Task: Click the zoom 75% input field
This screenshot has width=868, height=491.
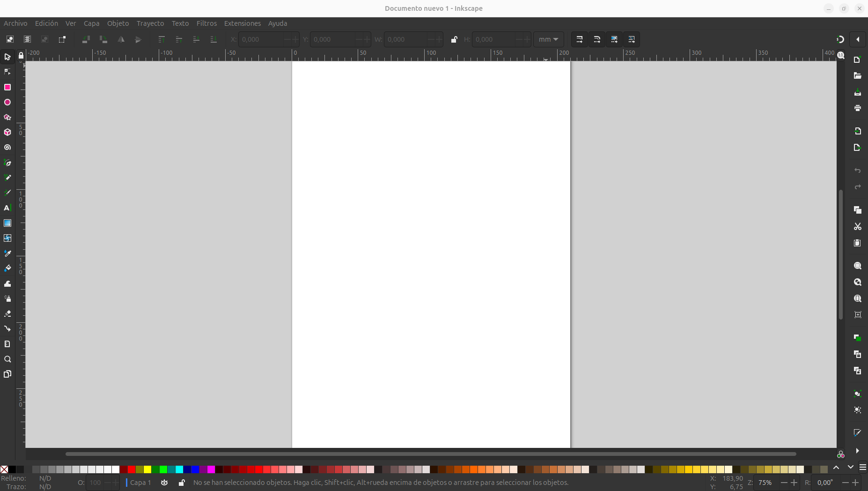Action: 766,483
